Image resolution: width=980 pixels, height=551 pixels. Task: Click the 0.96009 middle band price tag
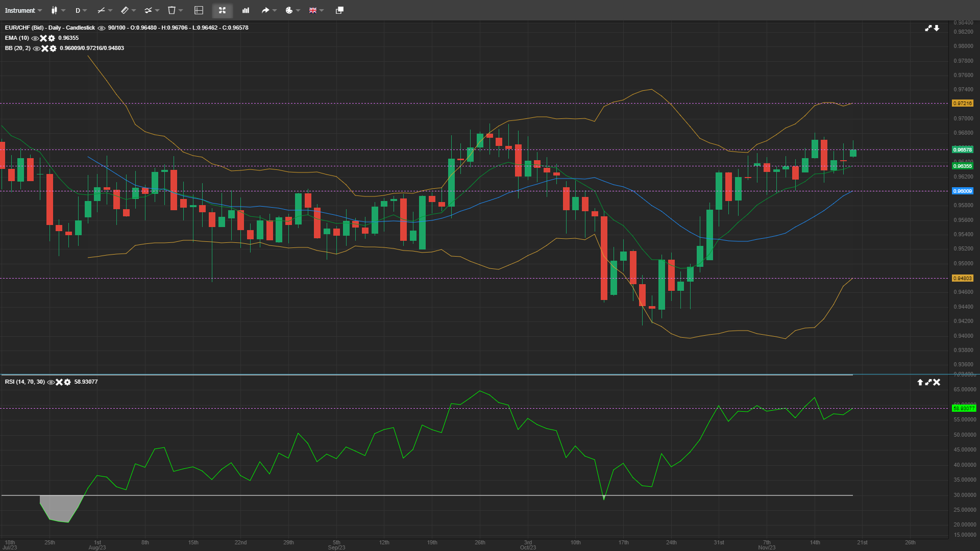coord(963,191)
